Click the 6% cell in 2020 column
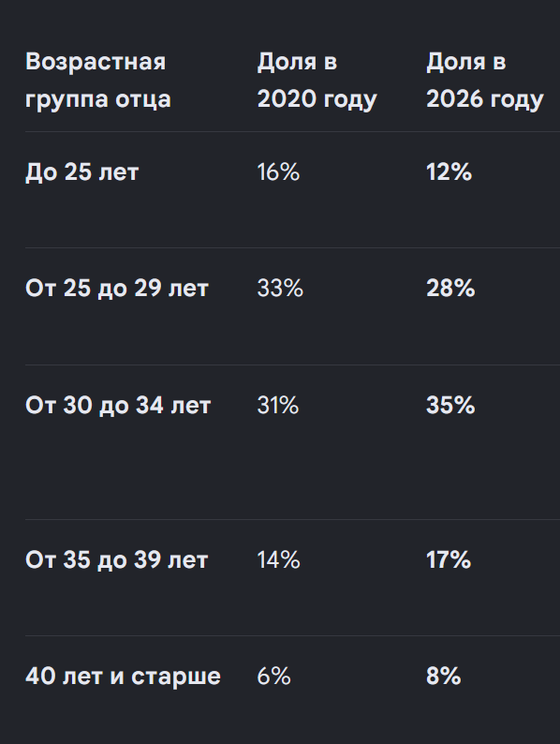 tap(273, 676)
